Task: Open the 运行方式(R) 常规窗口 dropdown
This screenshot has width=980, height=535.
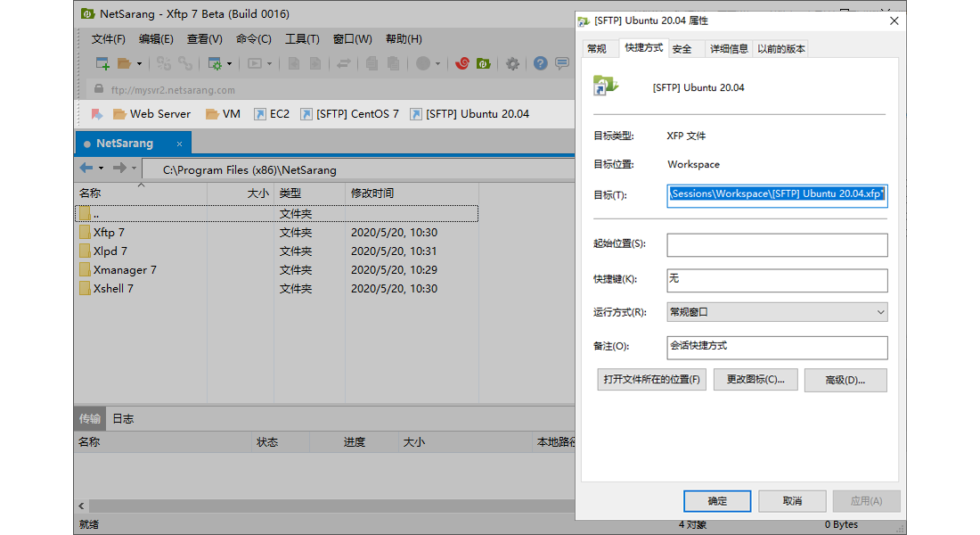Action: 777,311
